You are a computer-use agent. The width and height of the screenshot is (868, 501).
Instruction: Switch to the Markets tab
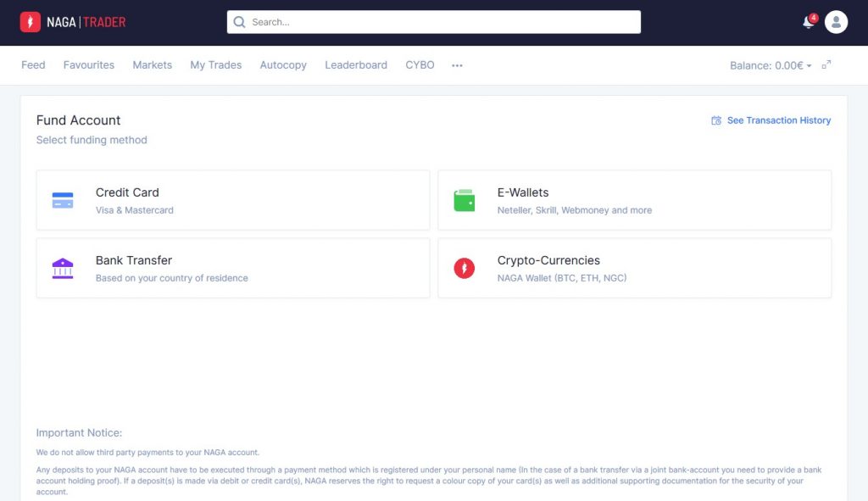pos(153,64)
